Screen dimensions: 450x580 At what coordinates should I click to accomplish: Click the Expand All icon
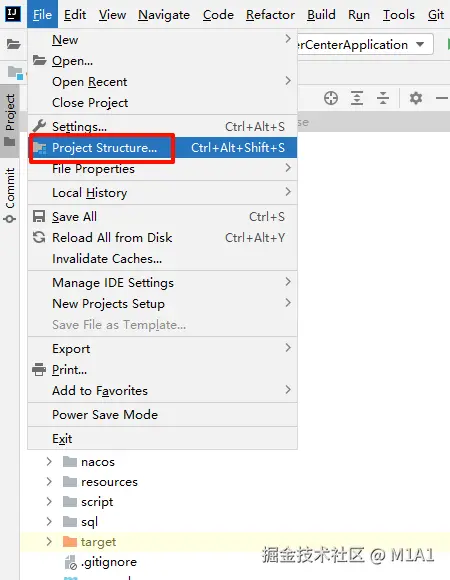tap(356, 98)
